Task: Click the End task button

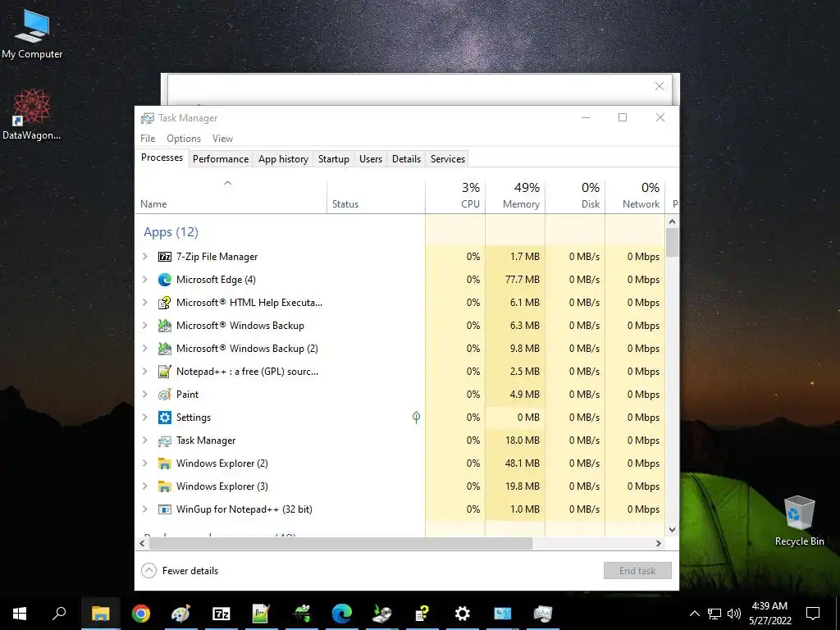Action: pos(637,571)
